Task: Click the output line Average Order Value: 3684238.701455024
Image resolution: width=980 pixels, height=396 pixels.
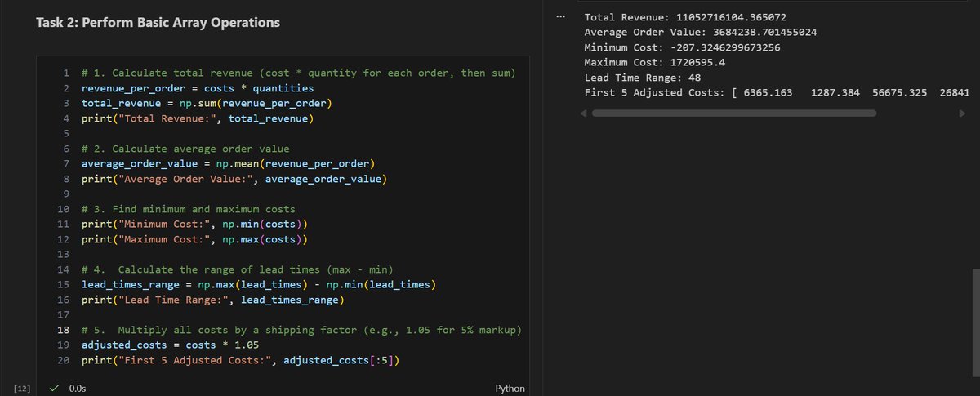Action: 701,32
